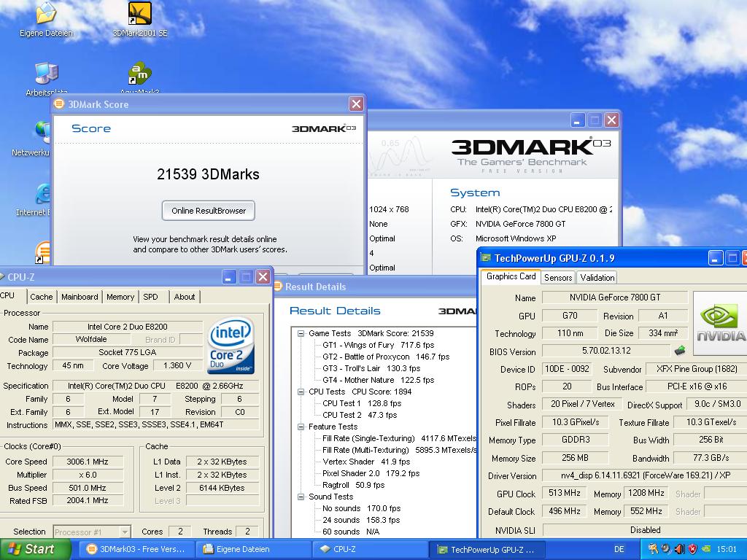747x560 pixels.
Task: Click the GPU-Z BIOS save chip icon
Action: pos(680,351)
